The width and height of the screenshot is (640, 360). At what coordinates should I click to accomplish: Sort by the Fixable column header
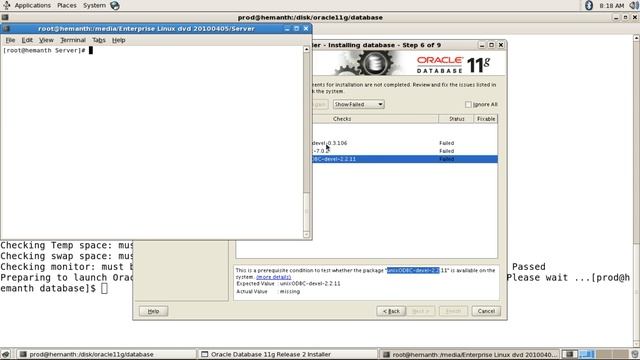pos(486,119)
